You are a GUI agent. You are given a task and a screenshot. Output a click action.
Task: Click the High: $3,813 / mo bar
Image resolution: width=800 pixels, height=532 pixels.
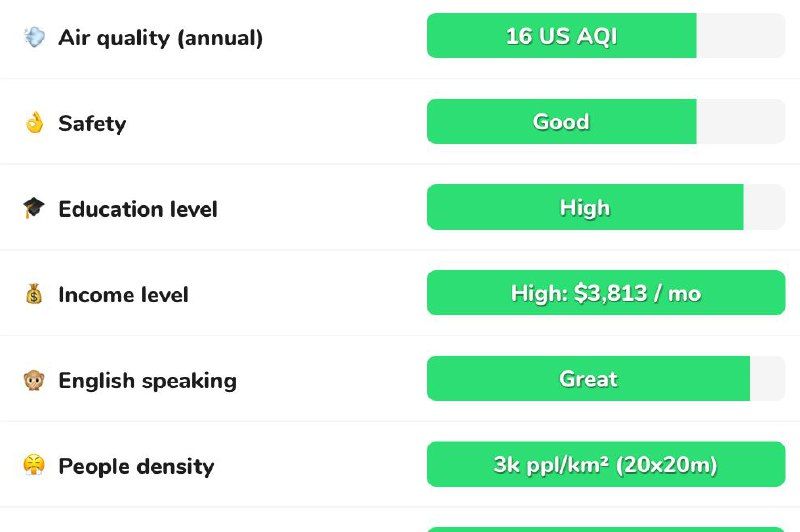pyautogui.click(x=605, y=293)
